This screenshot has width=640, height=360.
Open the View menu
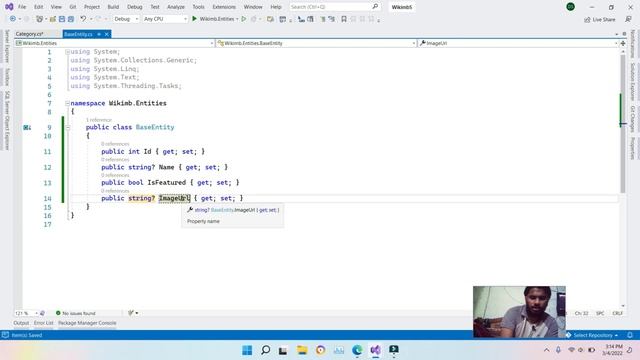point(56,7)
